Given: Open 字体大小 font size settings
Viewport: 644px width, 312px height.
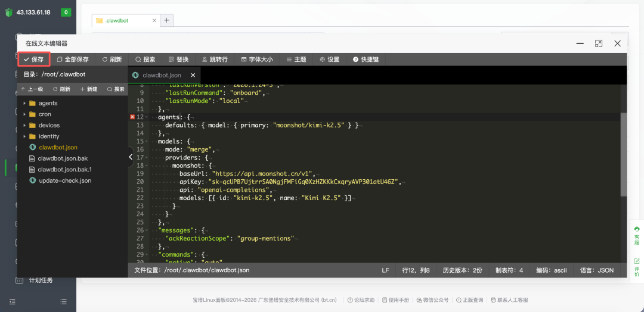Looking at the screenshot, I should tap(257, 60).
